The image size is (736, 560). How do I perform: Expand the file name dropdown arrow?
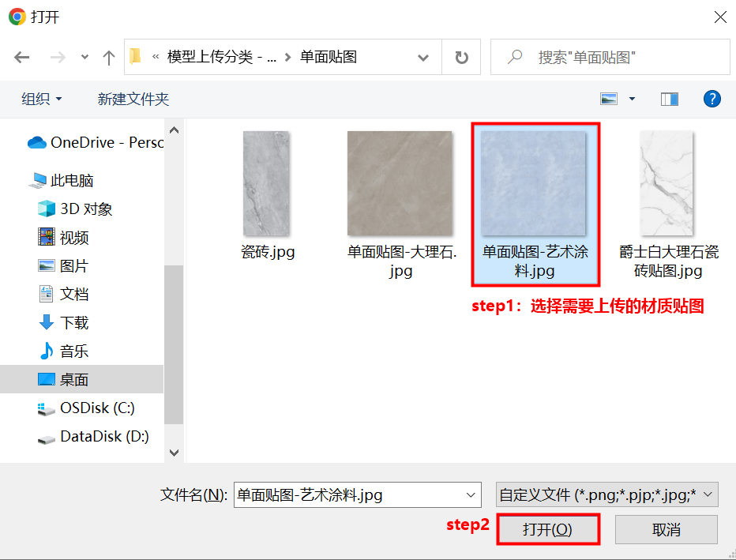[471, 494]
